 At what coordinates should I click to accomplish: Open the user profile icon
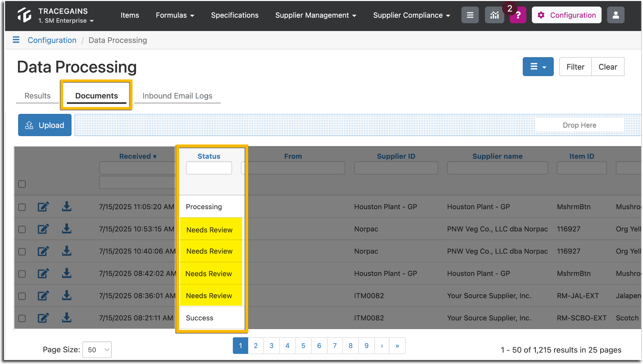(x=615, y=15)
